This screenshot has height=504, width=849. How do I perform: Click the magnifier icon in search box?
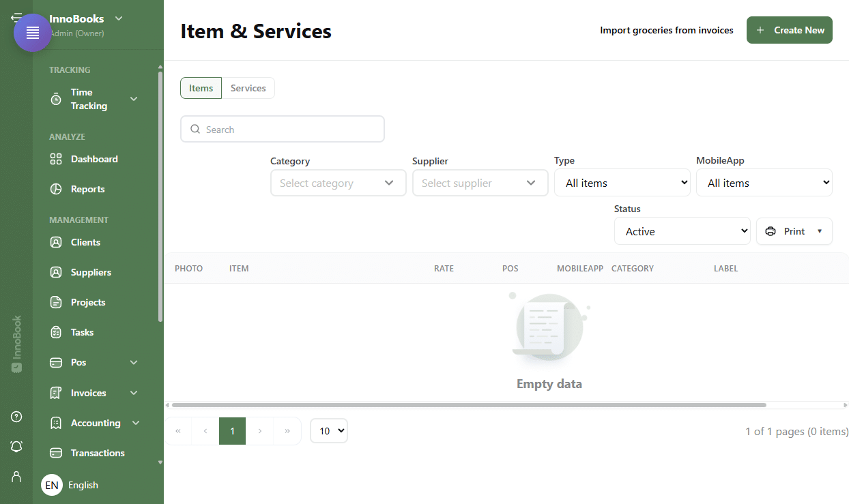coord(195,129)
